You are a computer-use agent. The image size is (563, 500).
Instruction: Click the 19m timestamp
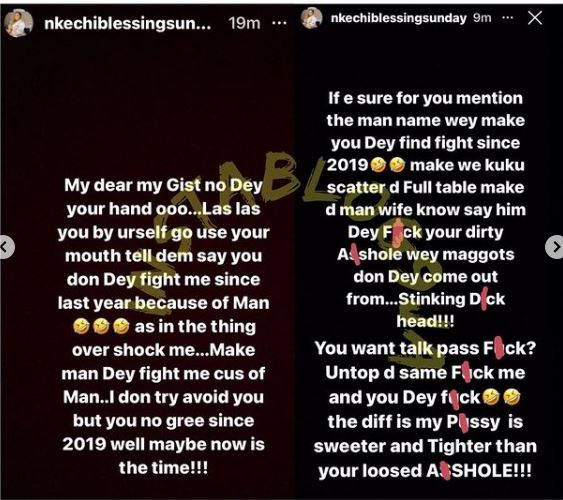click(244, 23)
